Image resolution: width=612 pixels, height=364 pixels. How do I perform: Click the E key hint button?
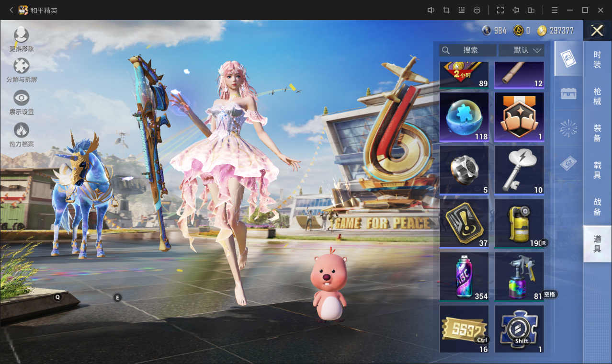(117, 297)
